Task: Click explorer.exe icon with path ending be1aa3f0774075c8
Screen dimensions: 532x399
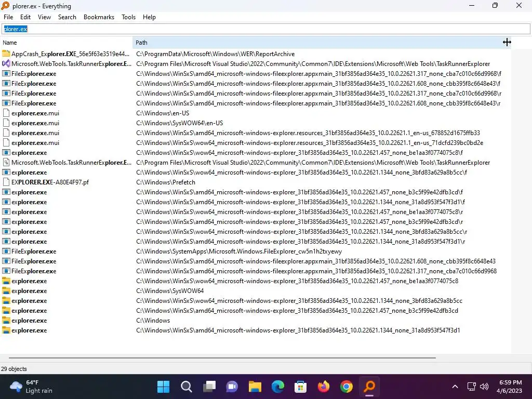Action: (x=6, y=281)
